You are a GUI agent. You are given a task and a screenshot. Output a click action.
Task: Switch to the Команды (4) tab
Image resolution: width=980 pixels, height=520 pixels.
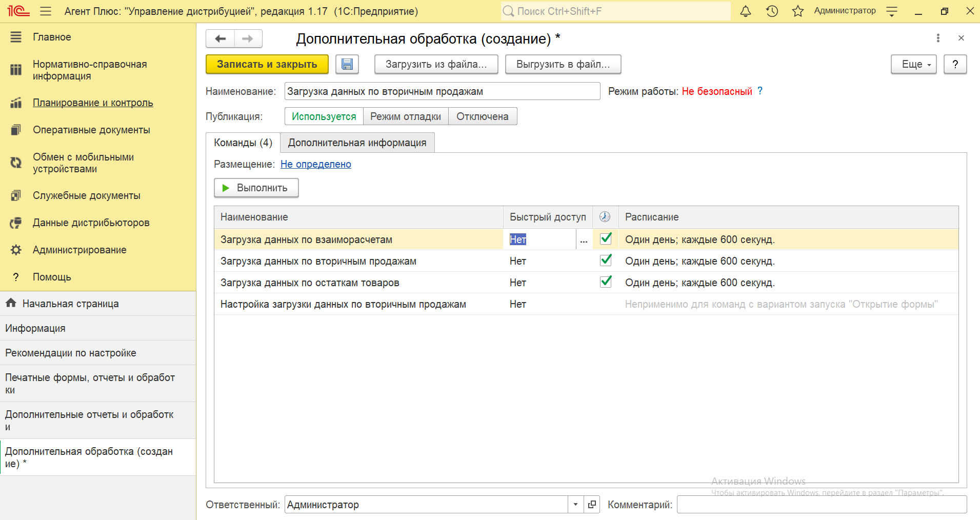tap(243, 143)
